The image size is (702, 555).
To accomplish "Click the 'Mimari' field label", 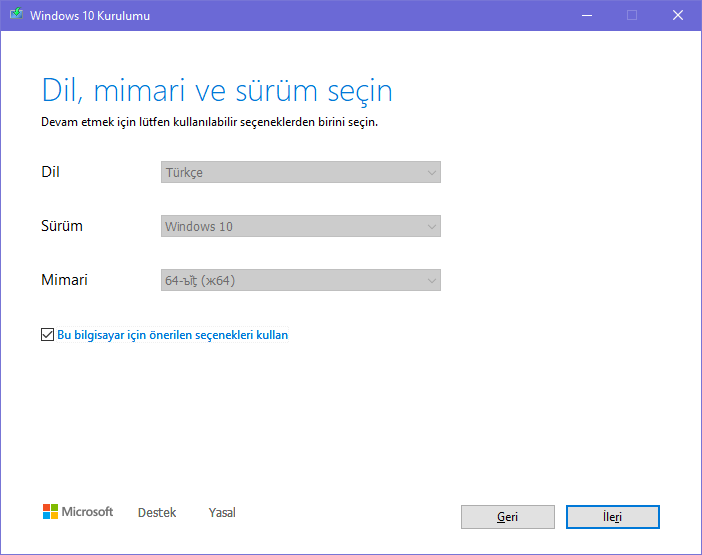I will click(x=64, y=280).
